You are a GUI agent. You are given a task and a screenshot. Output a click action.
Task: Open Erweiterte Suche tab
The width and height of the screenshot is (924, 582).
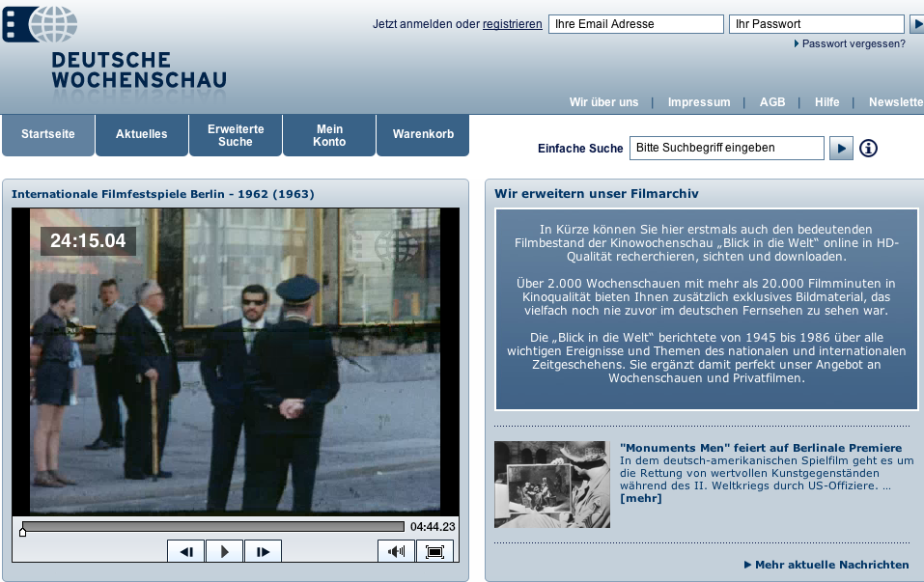pos(236,135)
